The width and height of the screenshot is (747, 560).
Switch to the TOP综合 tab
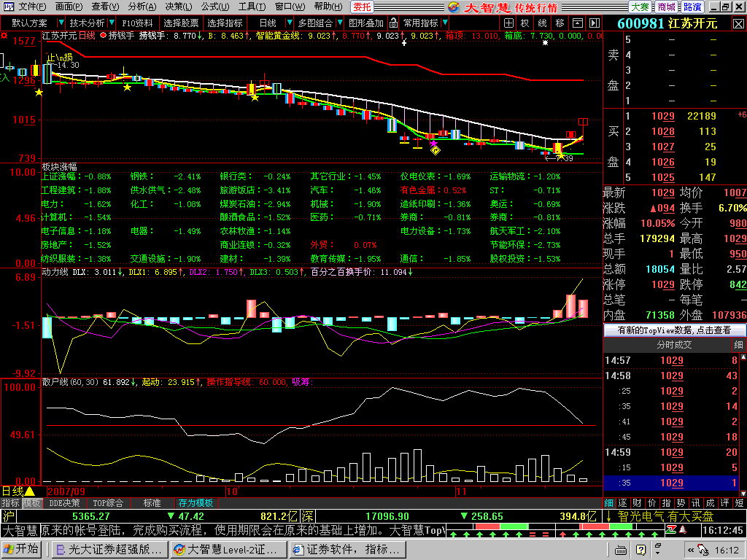[x=109, y=503]
